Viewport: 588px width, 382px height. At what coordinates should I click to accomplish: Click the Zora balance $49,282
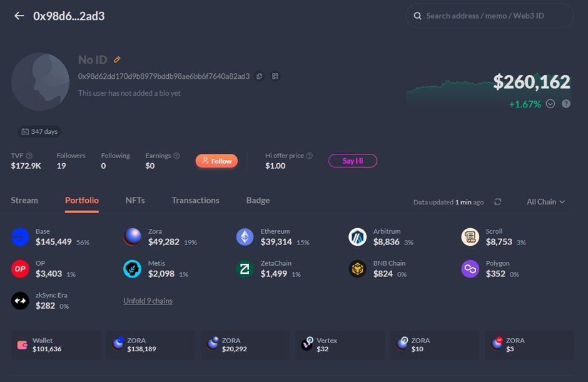pyautogui.click(x=164, y=242)
